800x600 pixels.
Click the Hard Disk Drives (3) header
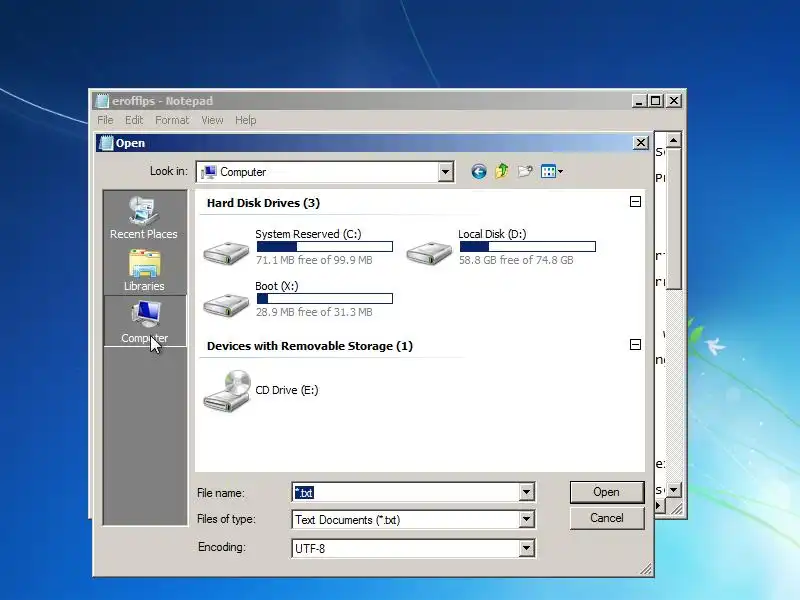pos(263,203)
